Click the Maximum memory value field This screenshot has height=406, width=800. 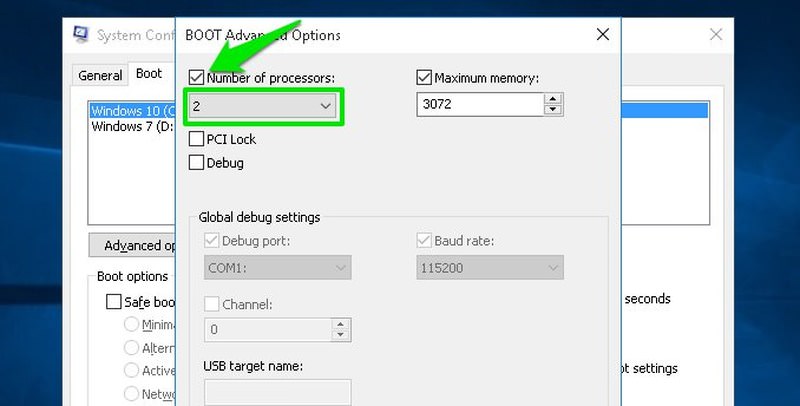tap(481, 105)
